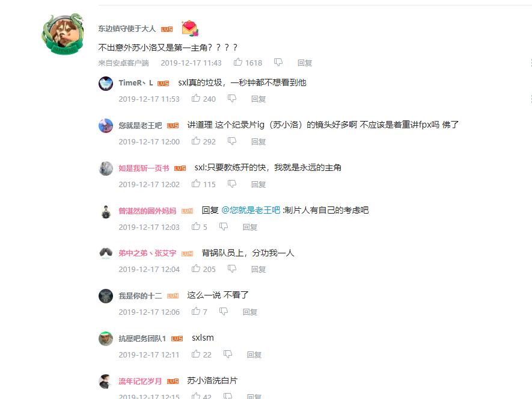Open username 如是我斩一页书 profile
This screenshot has height=399, width=532.
[x=144, y=168]
